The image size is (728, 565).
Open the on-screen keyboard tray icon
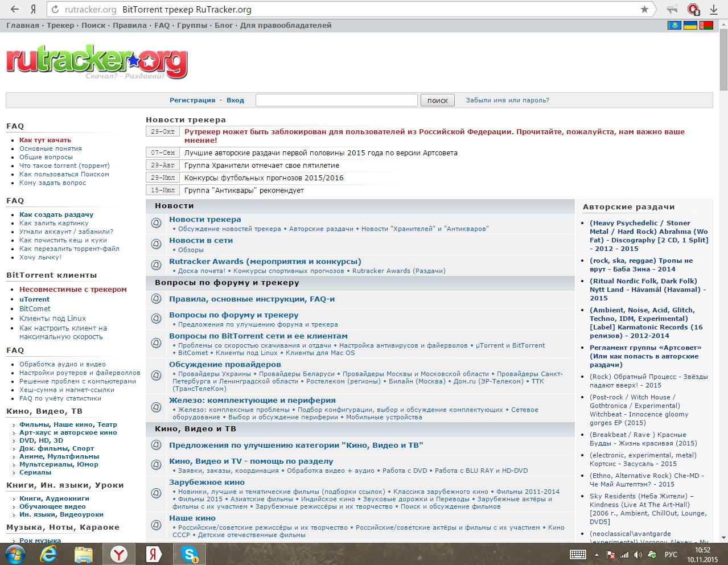point(578,554)
